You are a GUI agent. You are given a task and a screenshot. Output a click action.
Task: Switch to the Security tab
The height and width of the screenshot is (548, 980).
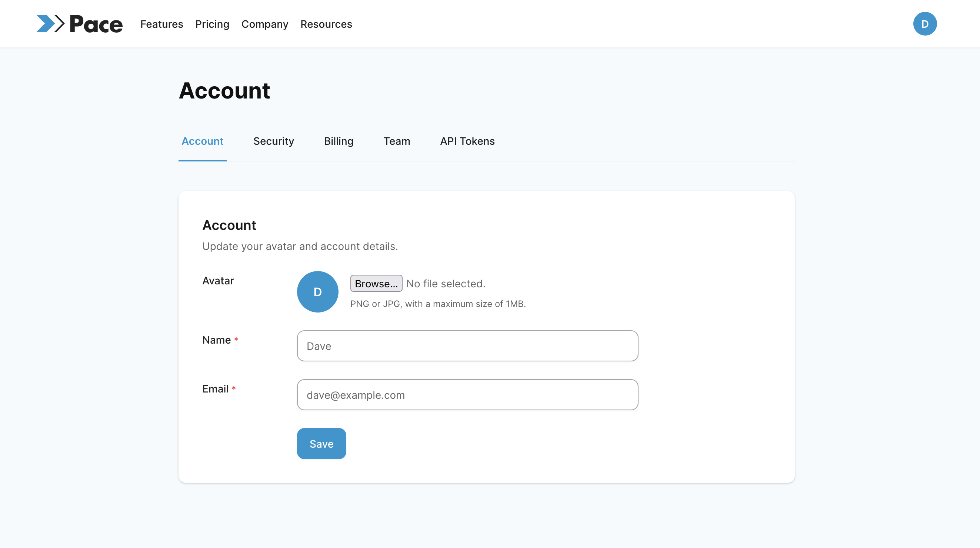[274, 141]
